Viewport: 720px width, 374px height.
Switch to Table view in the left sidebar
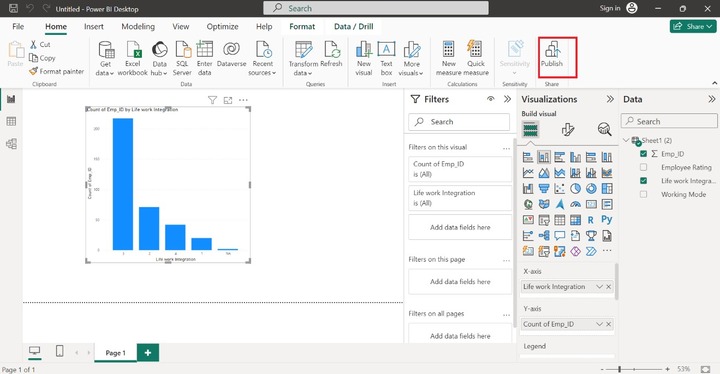click(11, 121)
